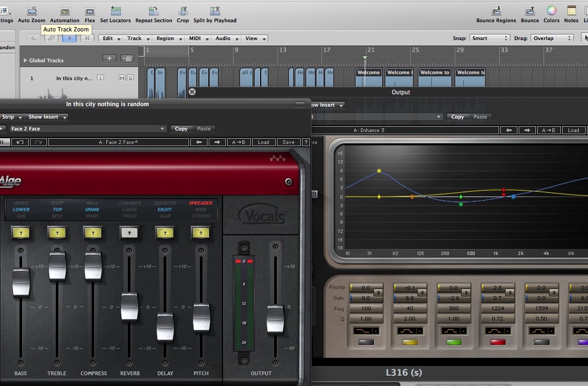
Task: Toggle the Link button in Tracks toolbar
Action: [x=51, y=38]
